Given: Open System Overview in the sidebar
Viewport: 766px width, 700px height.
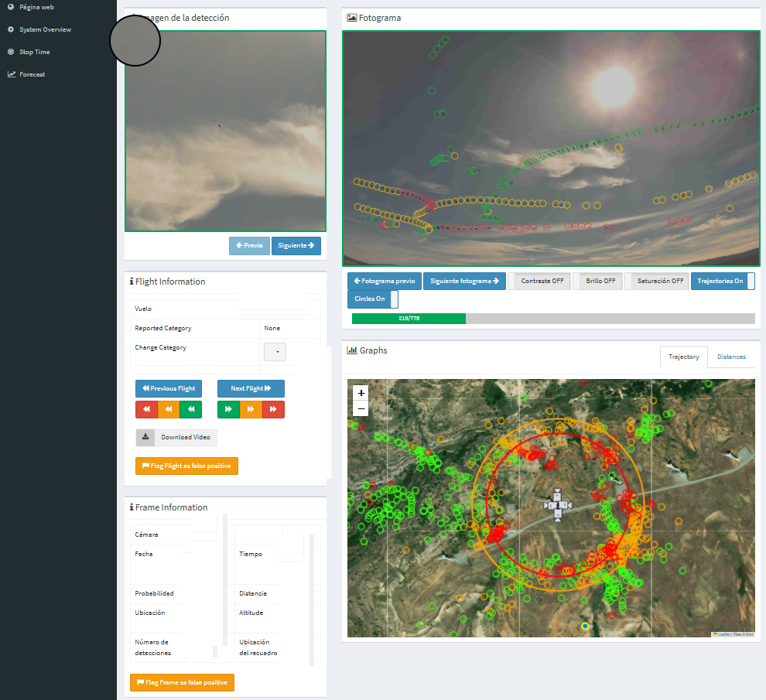Looking at the screenshot, I should [x=45, y=29].
